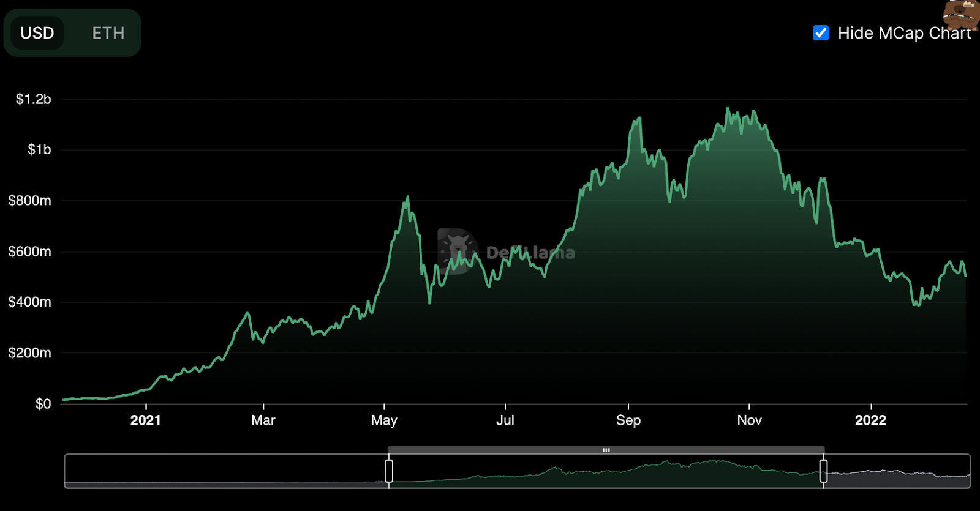This screenshot has width=980, height=511.
Task: Click the selected range in the mini chart
Action: 606,471
